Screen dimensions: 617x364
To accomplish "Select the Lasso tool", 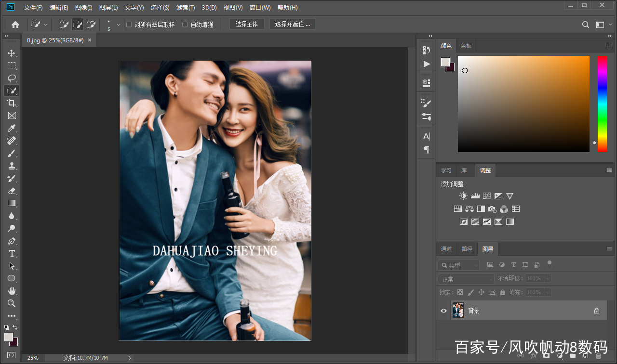I will tap(11, 78).
